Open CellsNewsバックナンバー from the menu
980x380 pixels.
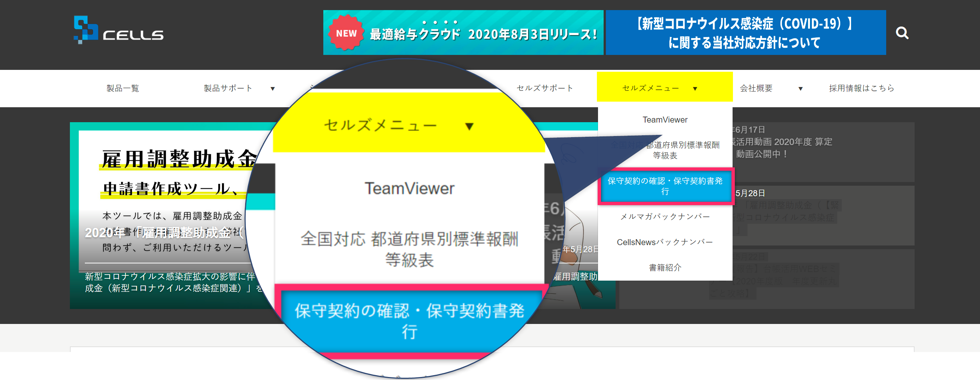665,242
